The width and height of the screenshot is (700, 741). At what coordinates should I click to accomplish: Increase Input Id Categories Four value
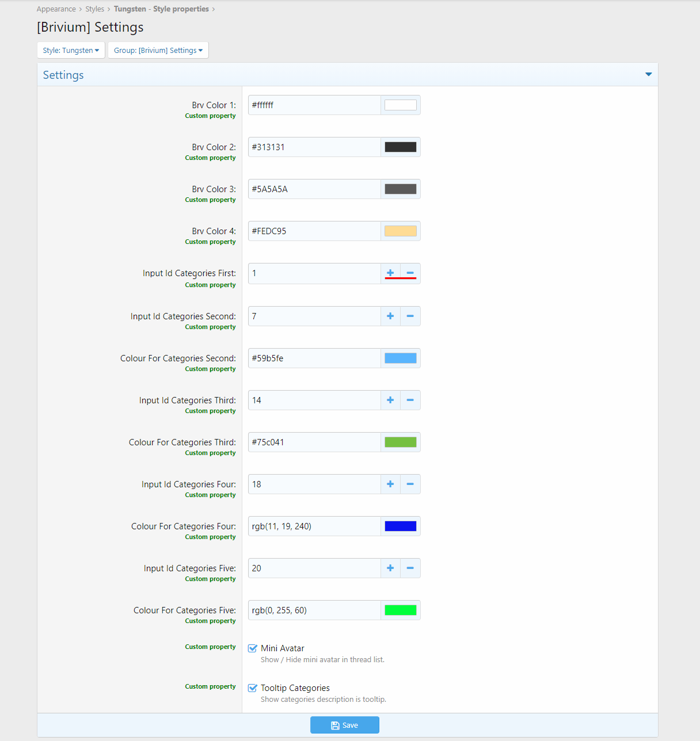pos(390,484)
